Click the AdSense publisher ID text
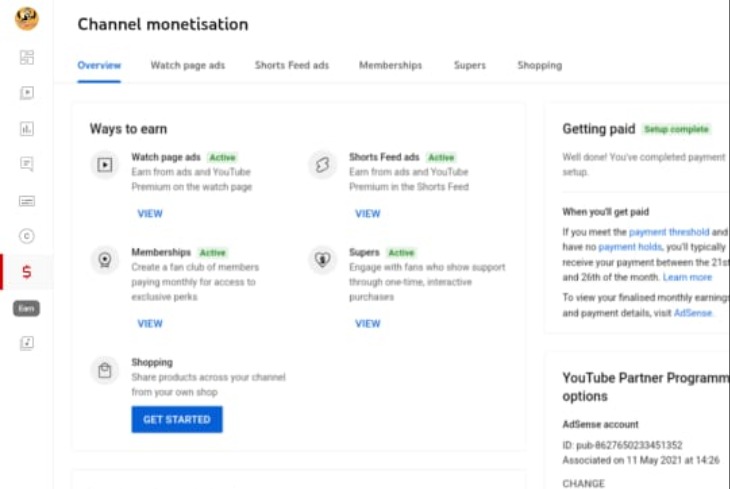 (x=622, y=446)
